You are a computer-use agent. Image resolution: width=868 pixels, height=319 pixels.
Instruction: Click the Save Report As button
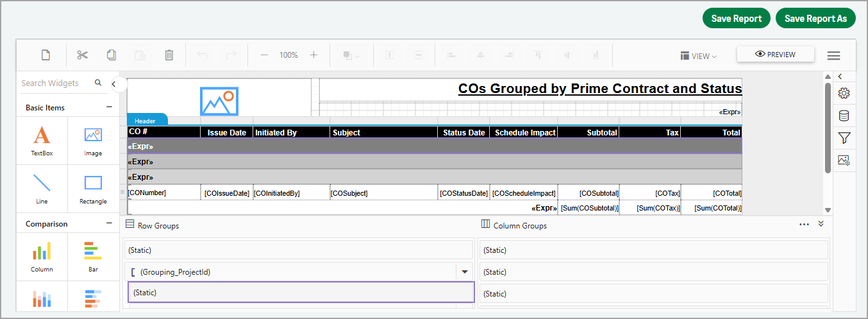pos(815,19)
